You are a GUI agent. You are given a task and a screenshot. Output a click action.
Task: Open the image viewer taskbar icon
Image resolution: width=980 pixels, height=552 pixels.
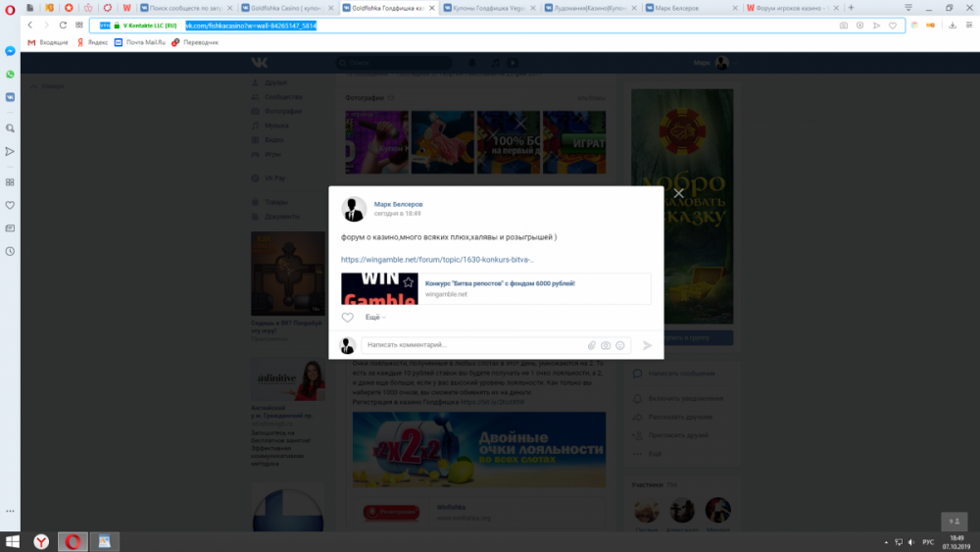pos(105,541)
